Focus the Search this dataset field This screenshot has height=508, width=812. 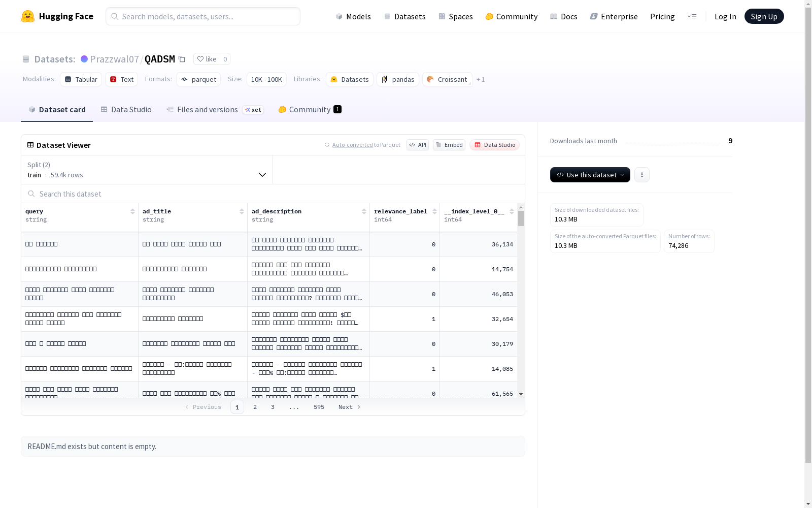273,194
